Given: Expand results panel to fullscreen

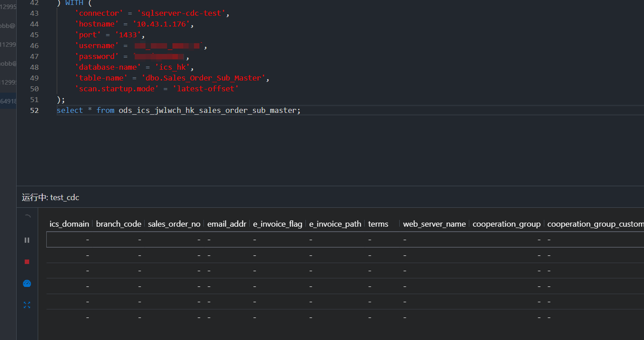Looking at the screenshot, I should [27, 305].
